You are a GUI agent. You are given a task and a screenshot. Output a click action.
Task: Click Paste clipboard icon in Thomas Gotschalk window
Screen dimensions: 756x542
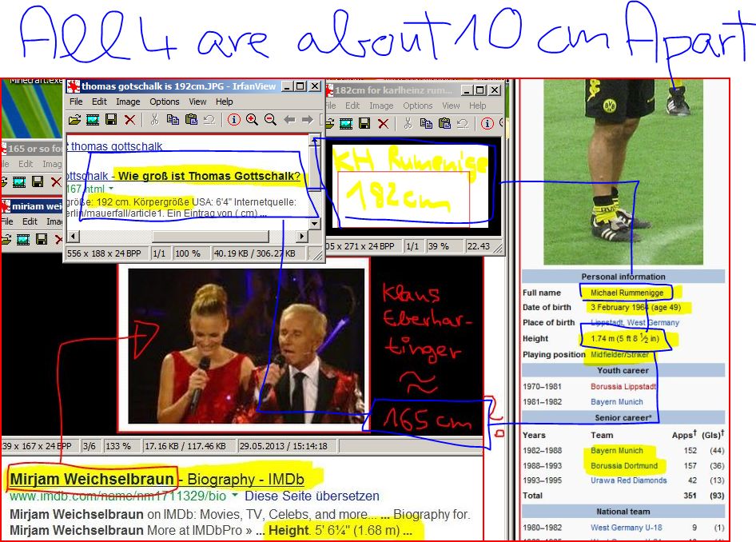(x=192, y=120)
